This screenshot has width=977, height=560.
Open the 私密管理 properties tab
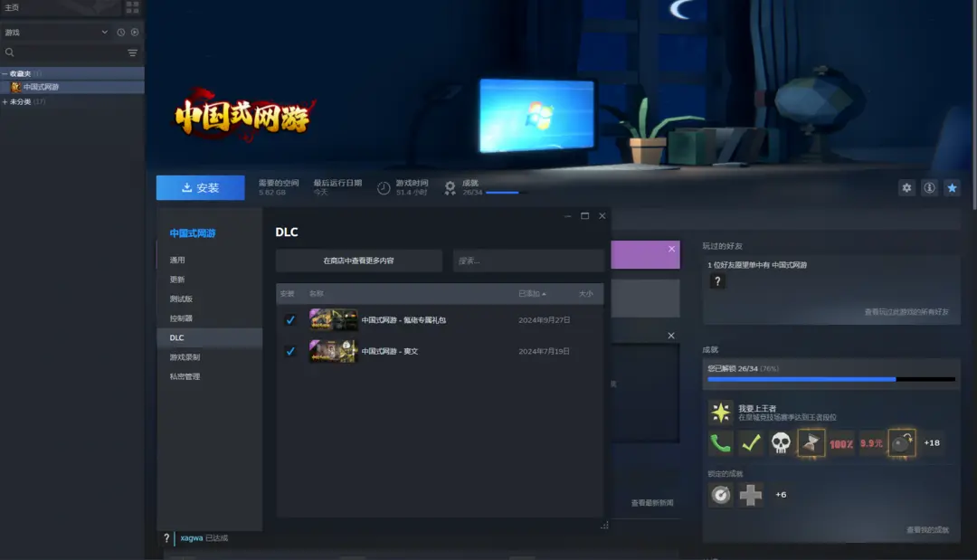click(209, 376)
